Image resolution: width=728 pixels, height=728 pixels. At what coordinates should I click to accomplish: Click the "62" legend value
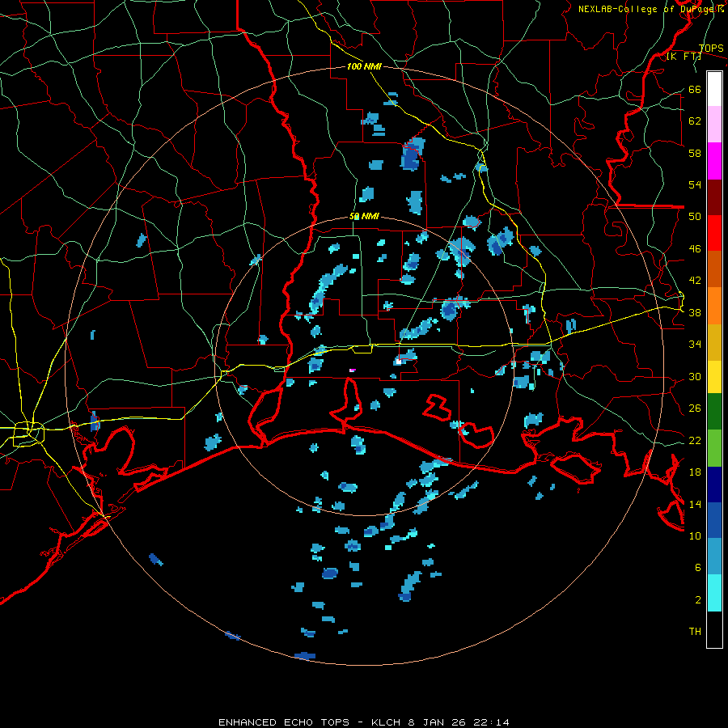695,121
